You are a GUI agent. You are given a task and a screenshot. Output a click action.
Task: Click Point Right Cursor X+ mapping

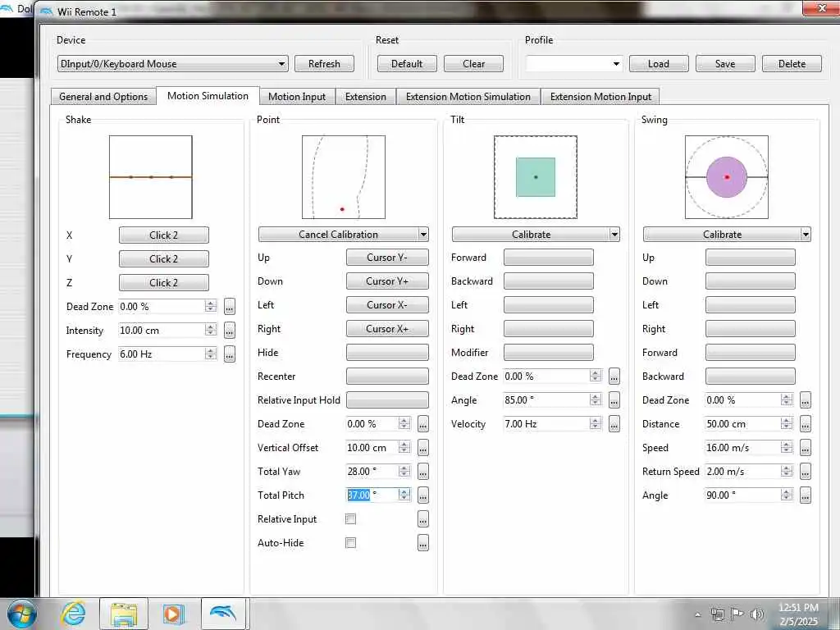[387, 329]
